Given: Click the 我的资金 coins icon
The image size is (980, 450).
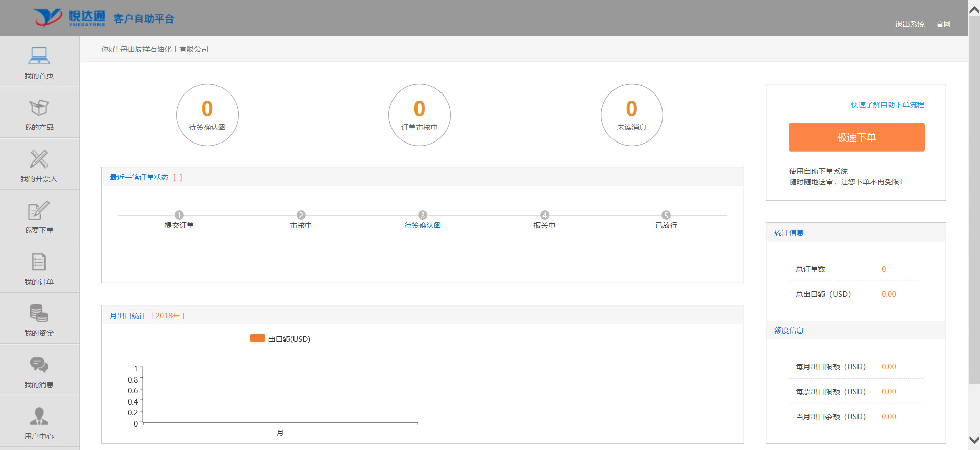Looking at the screenshot, I should [x=39, y=313].
